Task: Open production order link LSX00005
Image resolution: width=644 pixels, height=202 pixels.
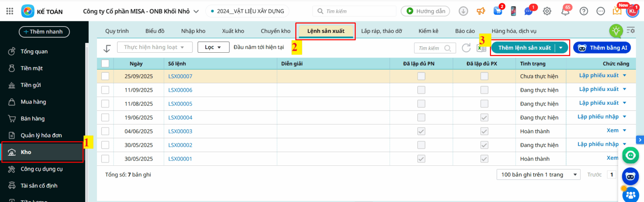Action: pos(180,104)
